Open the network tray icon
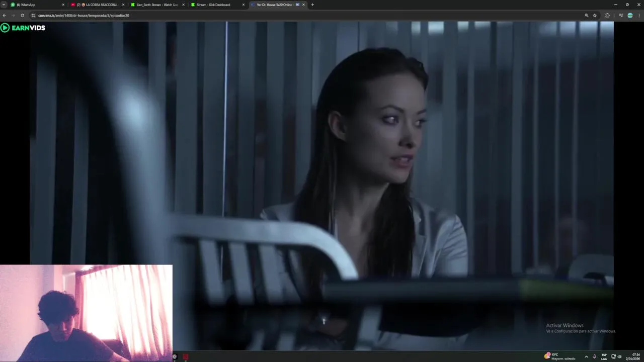 [613, 356]
